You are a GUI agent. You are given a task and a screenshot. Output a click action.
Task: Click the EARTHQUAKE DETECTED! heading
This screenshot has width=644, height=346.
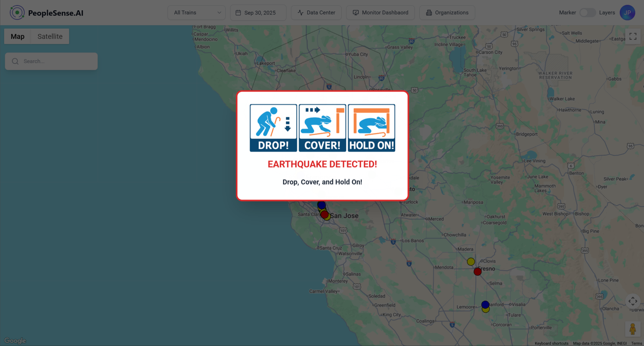point(322,164)
